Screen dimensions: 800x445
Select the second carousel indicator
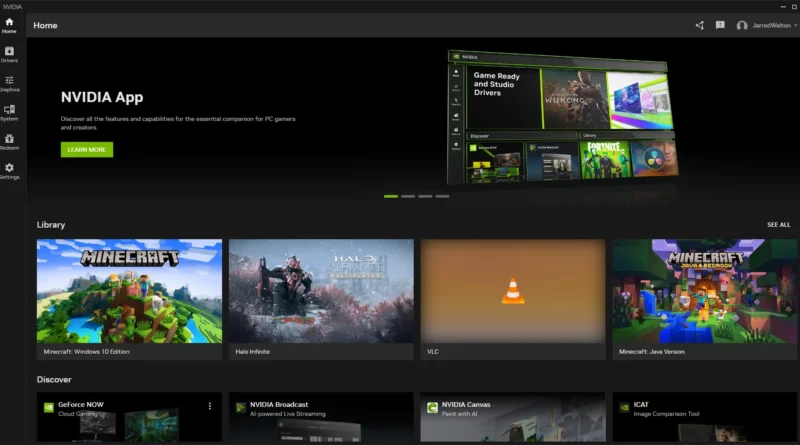coord(408,196)
